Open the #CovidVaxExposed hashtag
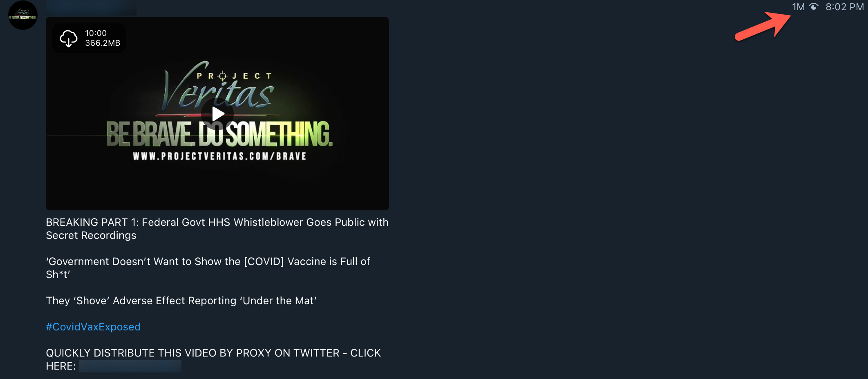Screen dimensions: 868x379 point(93,327)
